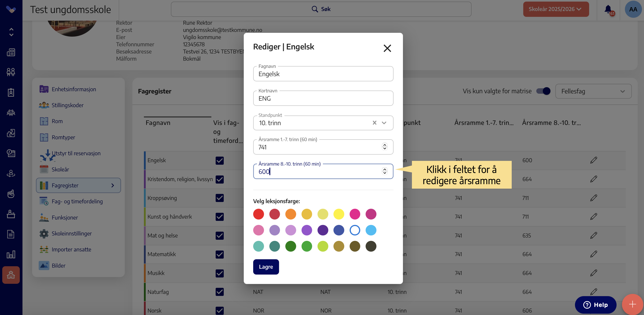The height and width of the screenshot is (315, 644).
Task: Open Utstyr til reservasjon link
Action: pyautogui.click(x=76, y=153)
